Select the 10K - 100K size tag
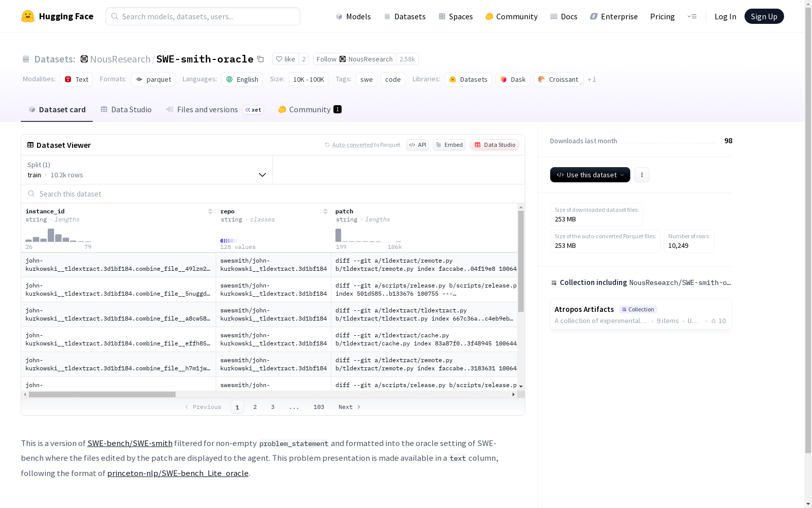This screenshot has width=812, height=508. click(x=309, y=79)
